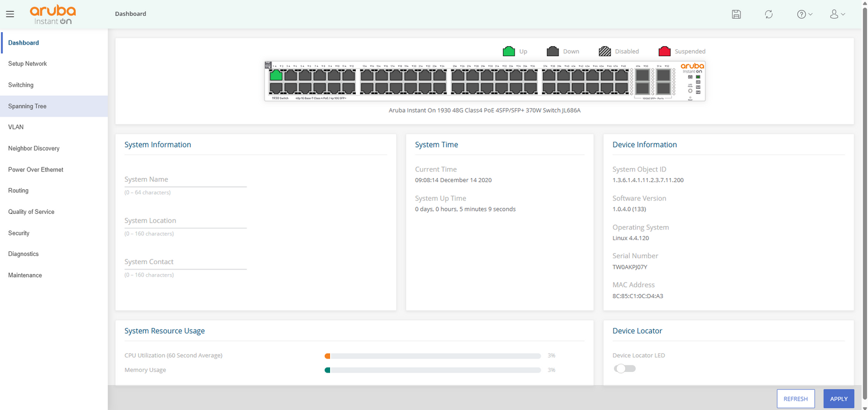Toggle the Device Locator LED switch
Screen dimensions: 868x410
point(625,368)
